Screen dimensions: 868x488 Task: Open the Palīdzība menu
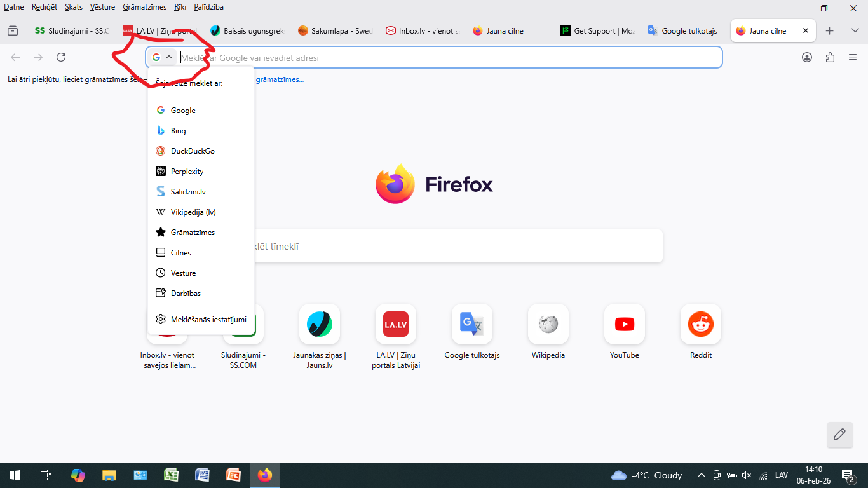coord(208,7)
